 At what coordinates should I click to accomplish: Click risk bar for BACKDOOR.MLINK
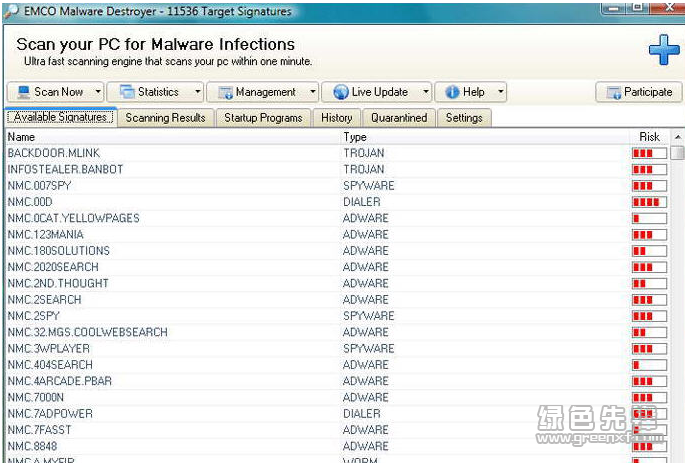649,153
